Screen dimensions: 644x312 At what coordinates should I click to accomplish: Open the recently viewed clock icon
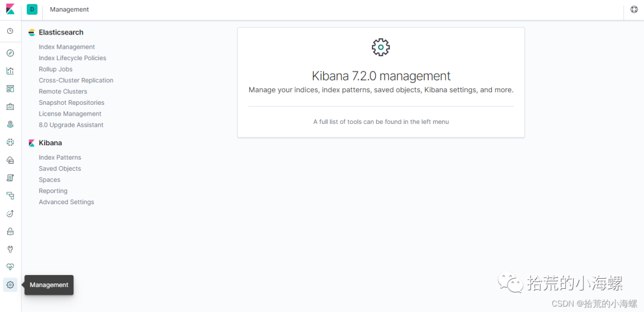[10, 31]
